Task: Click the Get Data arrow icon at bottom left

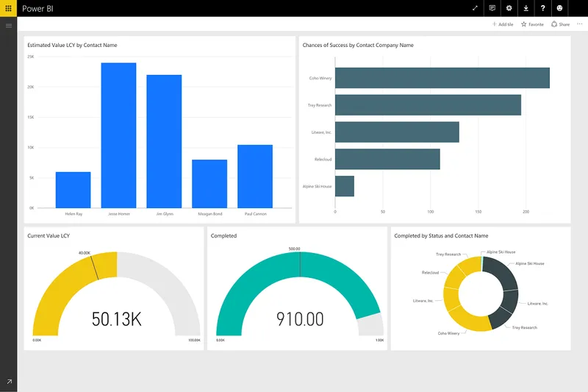Action: pos(9,382)
